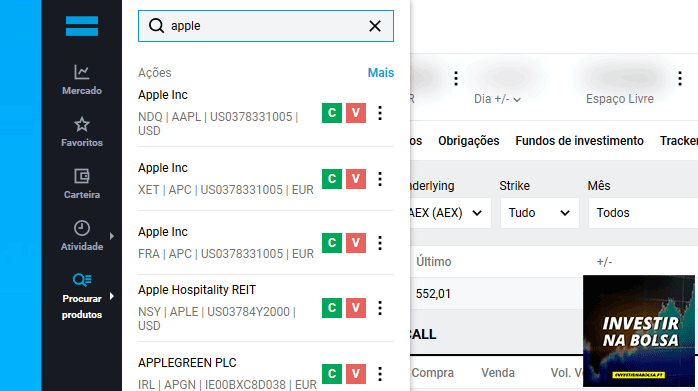This screenshot has height=391, width=698.
Task: Buy APPLEGREEN PLC (C)
Action: (332, 374)
